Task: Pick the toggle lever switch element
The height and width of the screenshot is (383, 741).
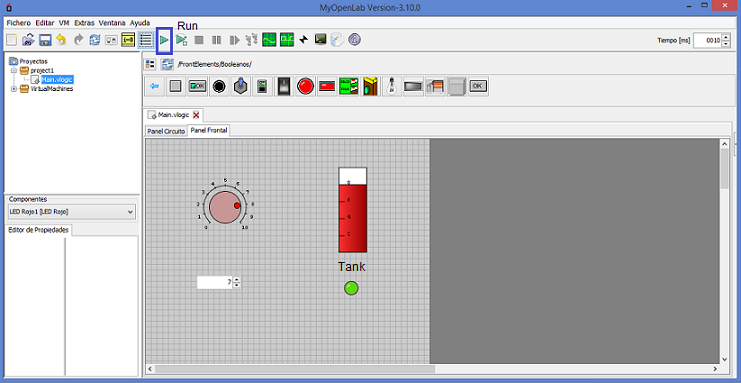Action: (240, 87)
